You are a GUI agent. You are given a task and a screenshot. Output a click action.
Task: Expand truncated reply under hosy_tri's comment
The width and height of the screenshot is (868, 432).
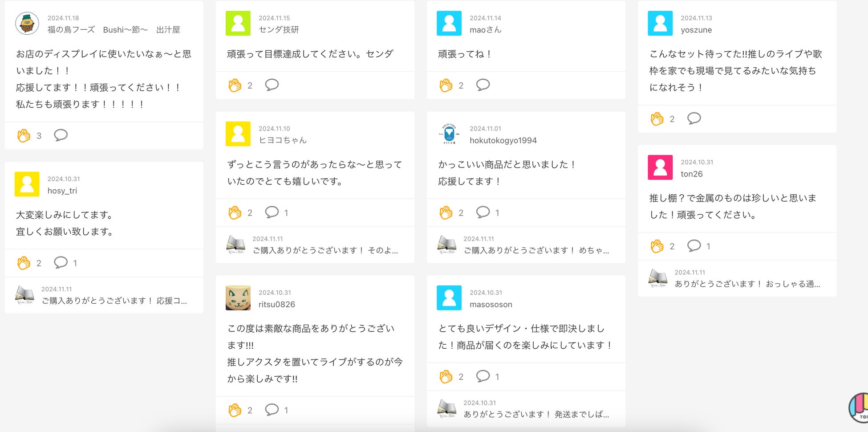click(114, 301)
